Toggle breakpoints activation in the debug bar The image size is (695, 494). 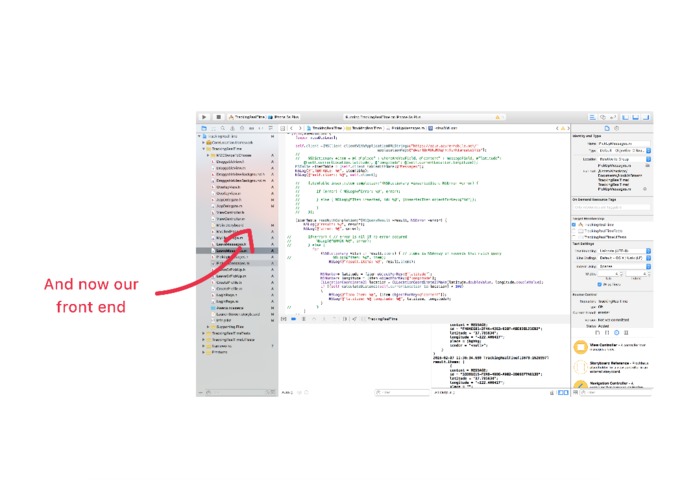click(293, 319)
